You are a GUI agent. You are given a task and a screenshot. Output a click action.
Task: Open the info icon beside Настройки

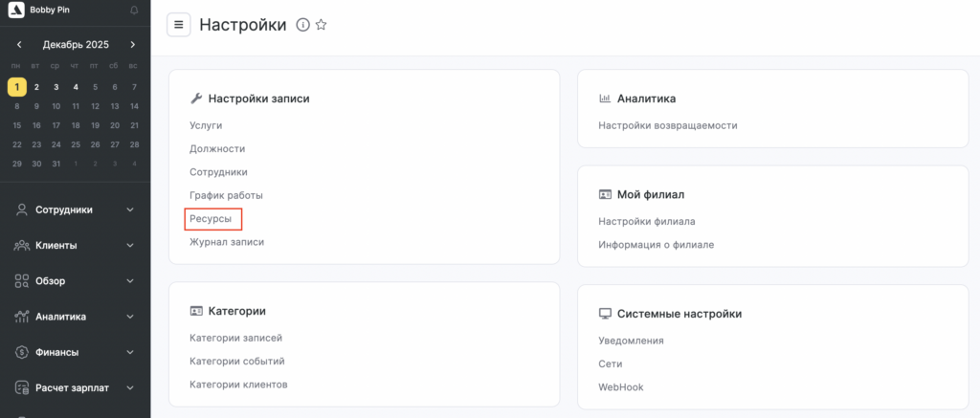302,25
